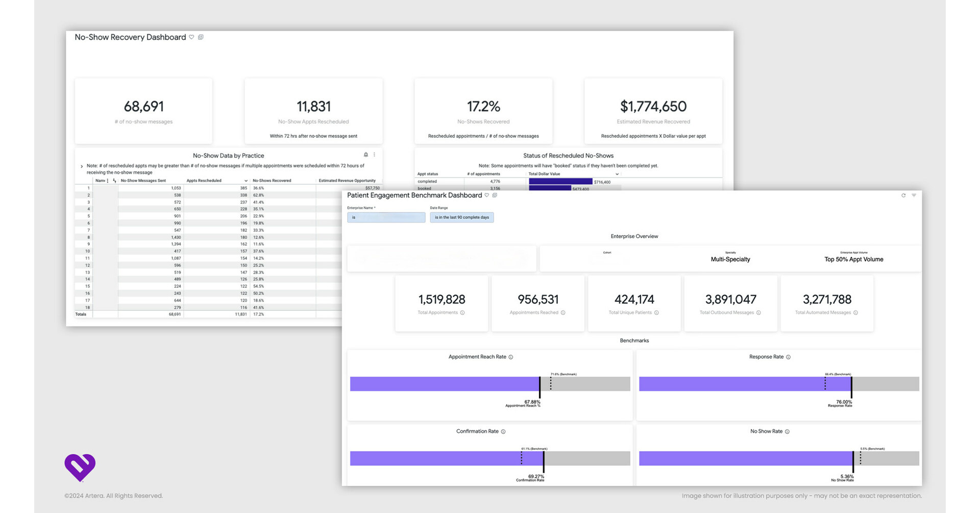The width and height of the screenshot is (980, 513).
Task: Click the No-Show Recovery Dashboard boards icon
Action: 201,37
